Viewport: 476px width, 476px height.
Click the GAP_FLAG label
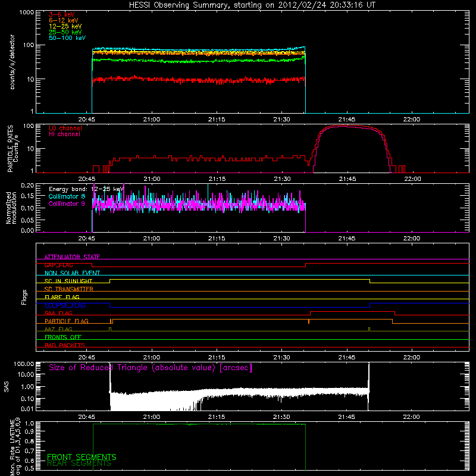(x=58, y=265)
